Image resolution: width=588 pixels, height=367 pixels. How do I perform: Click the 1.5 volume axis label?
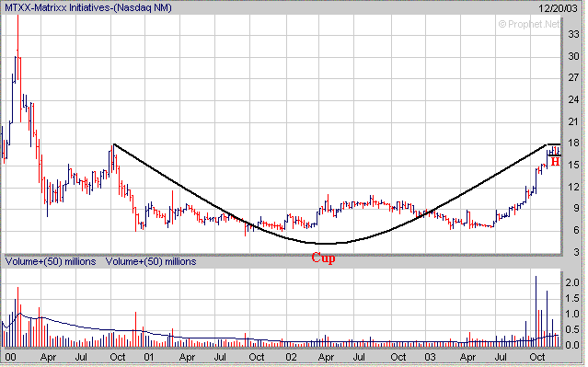pos(571,298)
